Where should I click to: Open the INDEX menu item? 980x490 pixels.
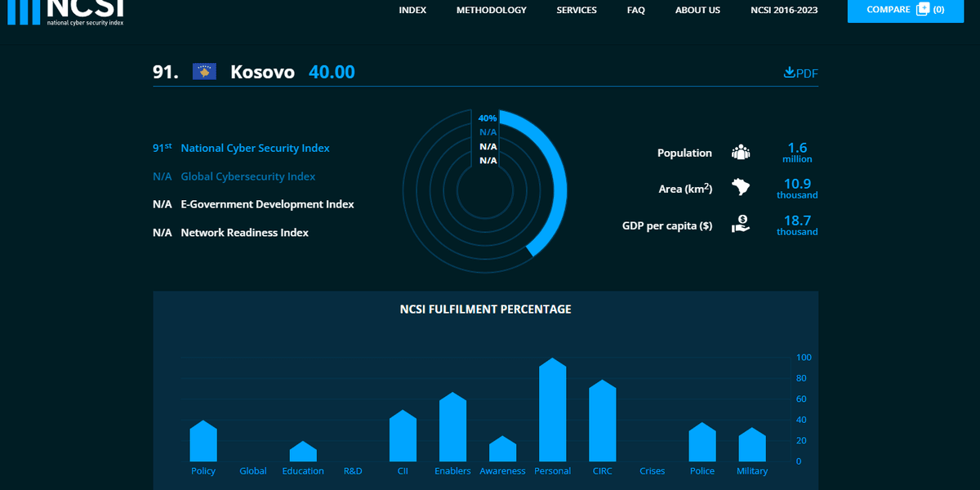(x=412, y=11)
